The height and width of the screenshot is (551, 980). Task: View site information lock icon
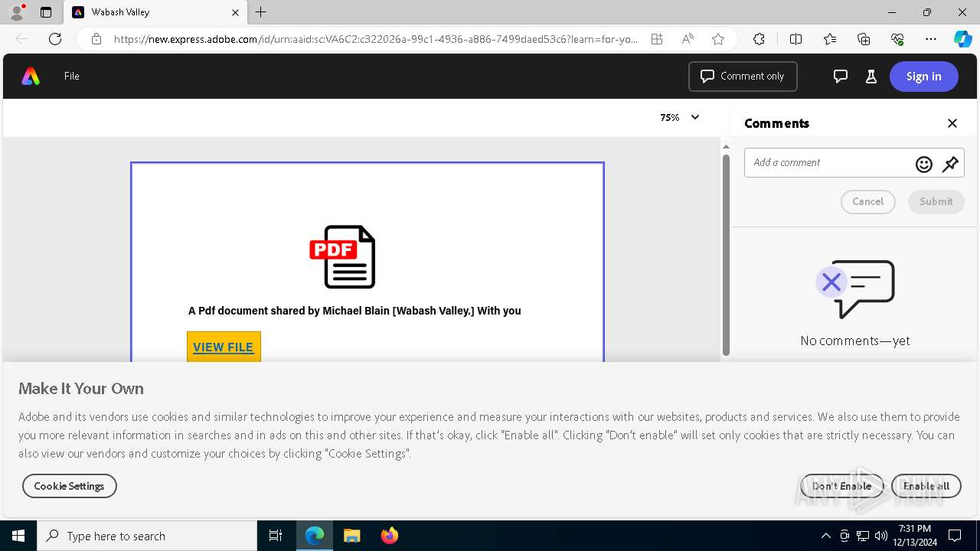tap(96, 39)
